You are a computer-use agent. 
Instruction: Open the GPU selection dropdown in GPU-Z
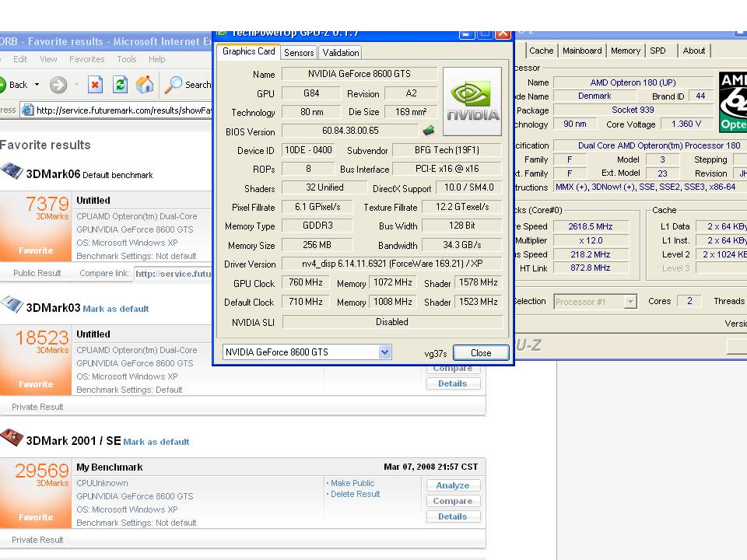click(x=385, y=352)
